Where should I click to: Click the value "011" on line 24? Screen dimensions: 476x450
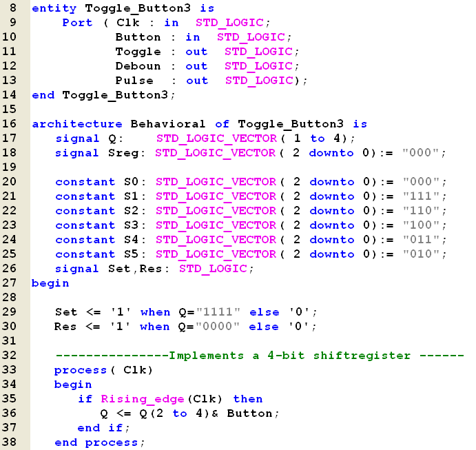421,239
